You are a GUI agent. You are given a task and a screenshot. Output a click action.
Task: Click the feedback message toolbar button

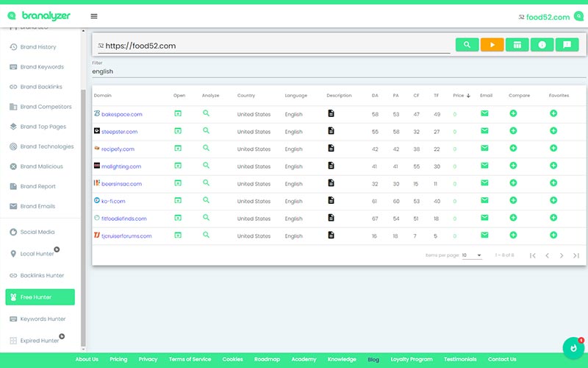pyautogui.click(x=567, y=45)
